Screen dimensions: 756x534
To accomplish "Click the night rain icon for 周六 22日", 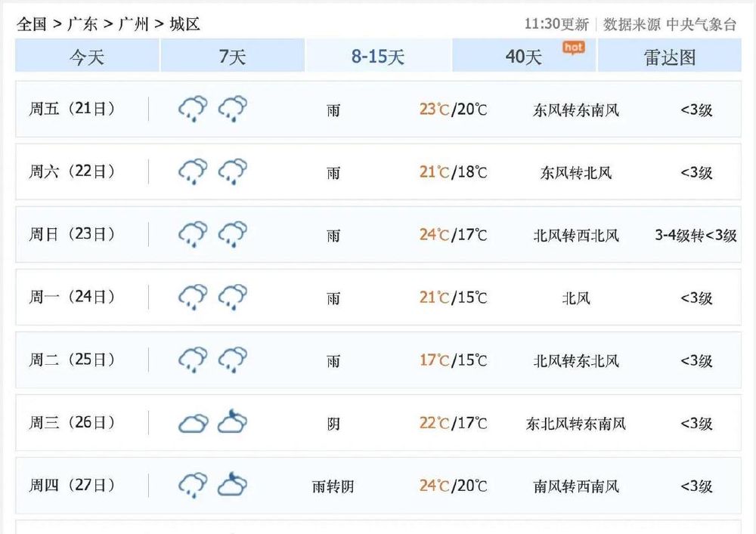I will click(x=232, y=171).
